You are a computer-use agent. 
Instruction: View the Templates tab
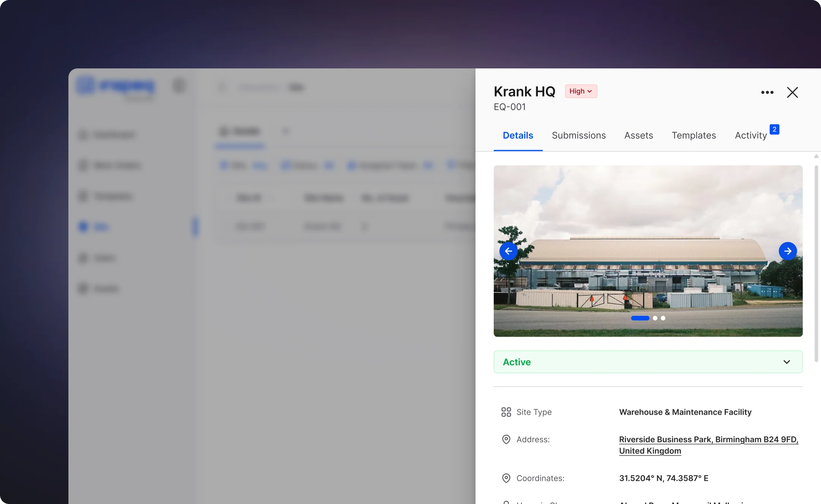click(x=694, y=135)
